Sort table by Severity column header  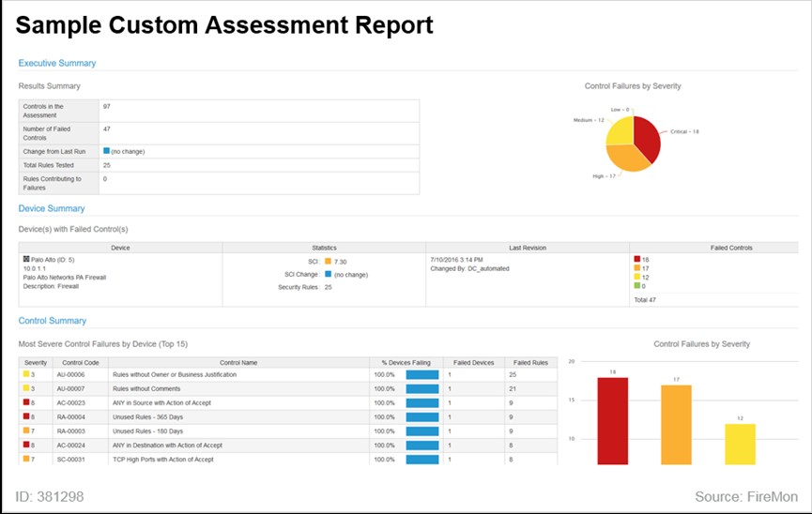pyautogui.click(x=36, y=361)
